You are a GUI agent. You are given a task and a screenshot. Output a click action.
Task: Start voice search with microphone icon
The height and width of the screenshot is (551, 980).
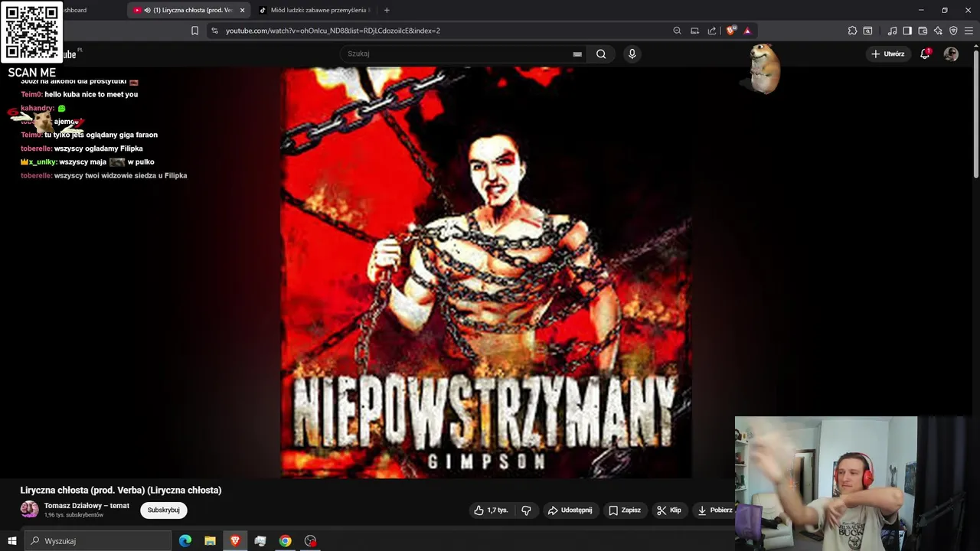point(632,54)
